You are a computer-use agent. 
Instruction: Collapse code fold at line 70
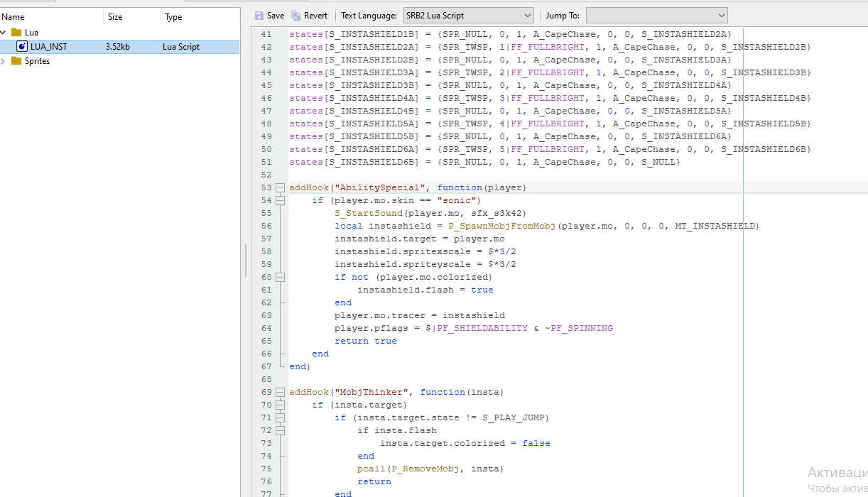(280, 405)
